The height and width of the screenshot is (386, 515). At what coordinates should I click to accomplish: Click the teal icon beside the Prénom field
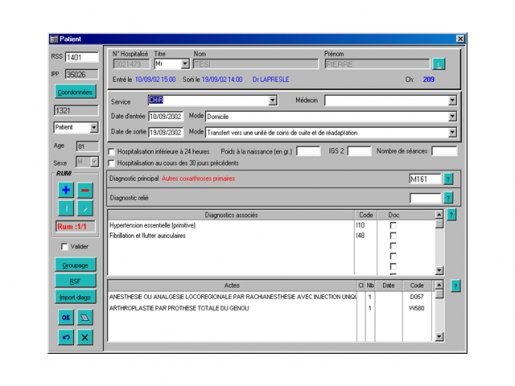(x=439, y=64)
